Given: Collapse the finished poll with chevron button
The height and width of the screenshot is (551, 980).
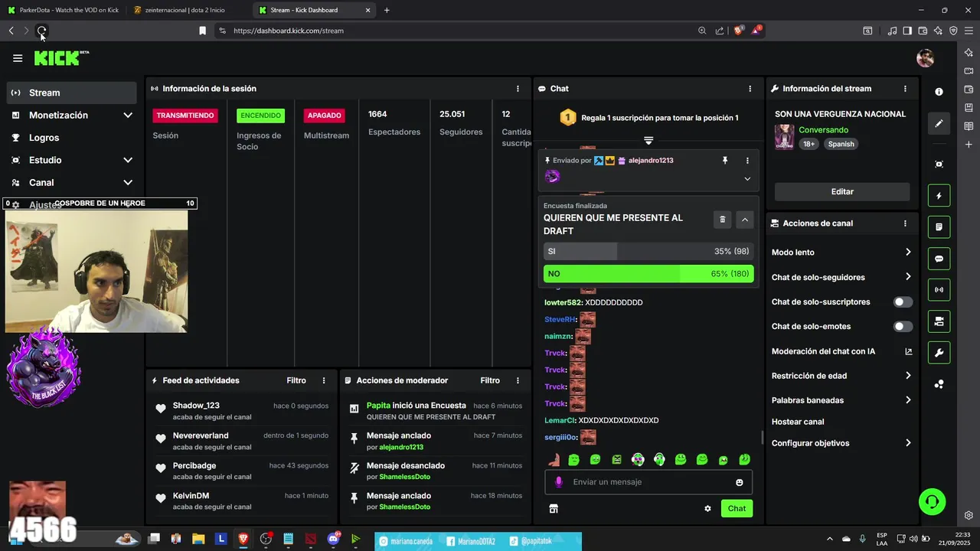Looking at the screenshot, I should (745, 220).
